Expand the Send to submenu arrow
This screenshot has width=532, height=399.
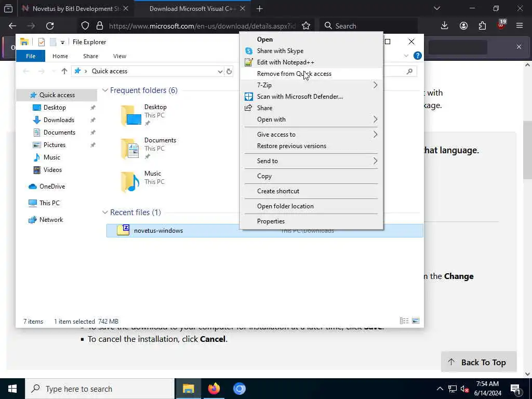pyautogui.click(x=375, y=161)
